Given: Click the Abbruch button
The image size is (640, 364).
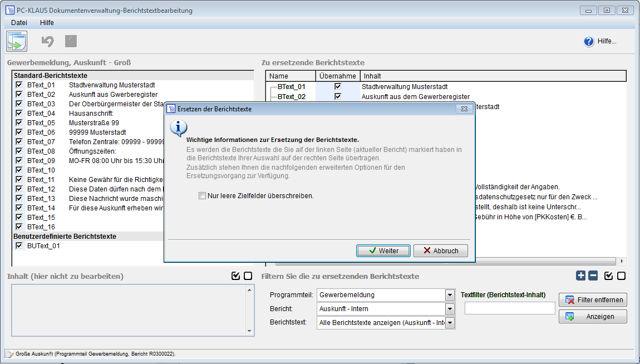Looking at the screenshot, I should 440,251.
